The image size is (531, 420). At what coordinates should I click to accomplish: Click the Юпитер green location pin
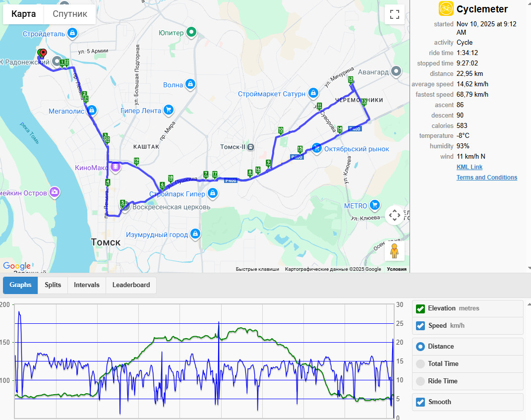pos(191,32)
